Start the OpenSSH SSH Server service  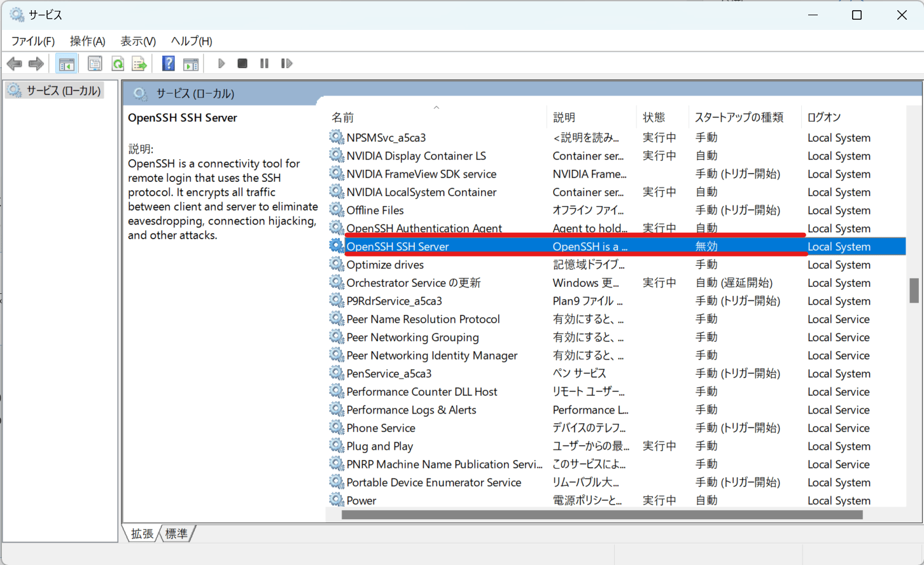point(221,63)
